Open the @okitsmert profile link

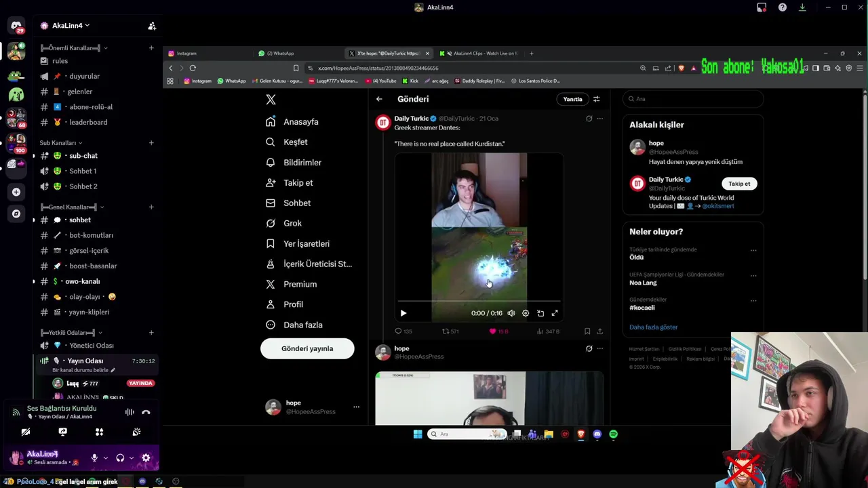[x=718, y=206]
